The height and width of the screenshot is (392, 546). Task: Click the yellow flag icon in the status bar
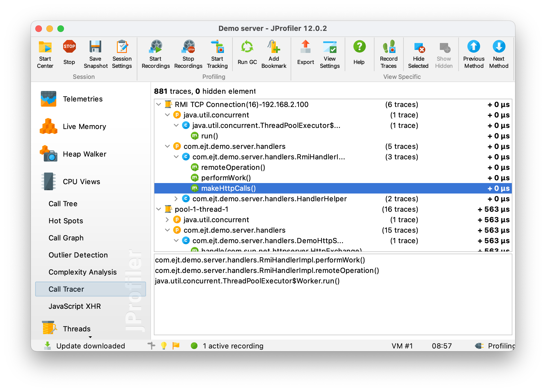(176, 345)
